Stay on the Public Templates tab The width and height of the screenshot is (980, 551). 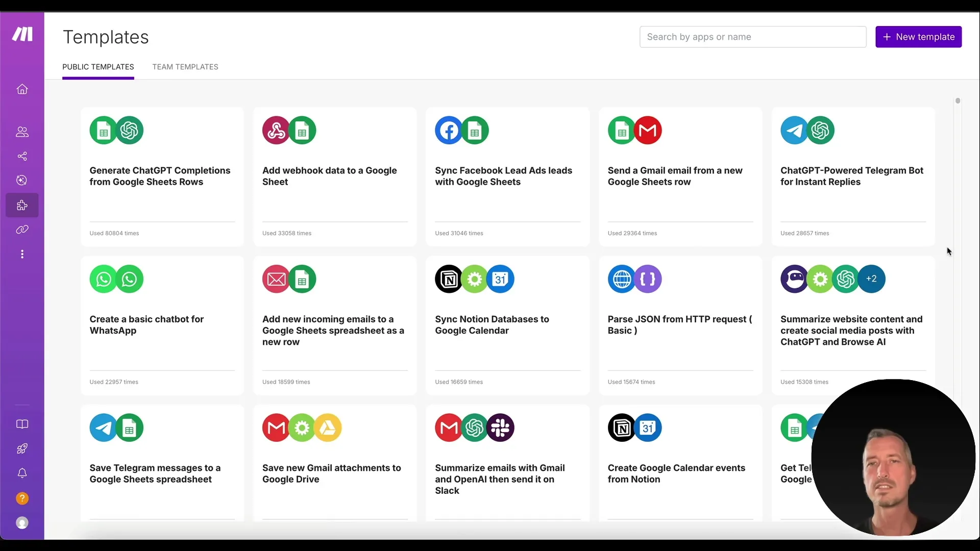[x=98, y=67]
